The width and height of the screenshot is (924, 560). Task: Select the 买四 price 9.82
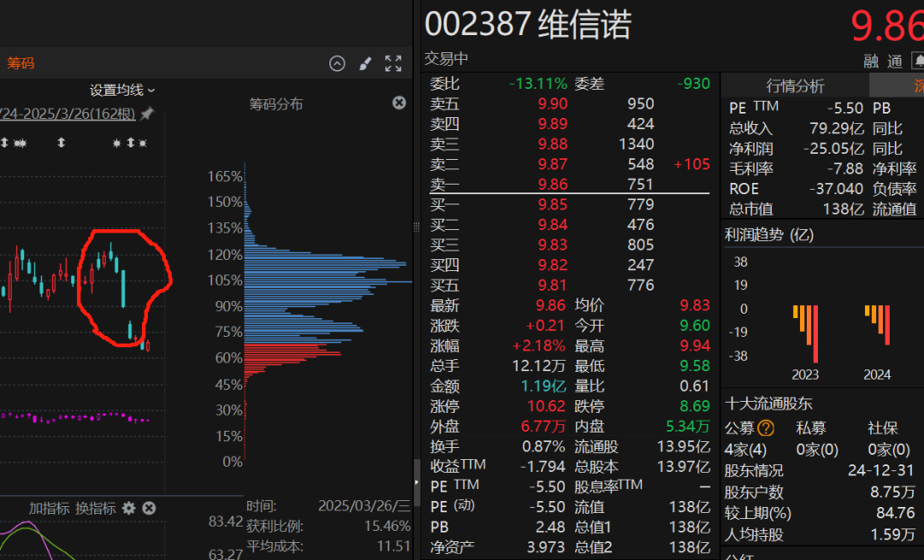coord(552,265)
